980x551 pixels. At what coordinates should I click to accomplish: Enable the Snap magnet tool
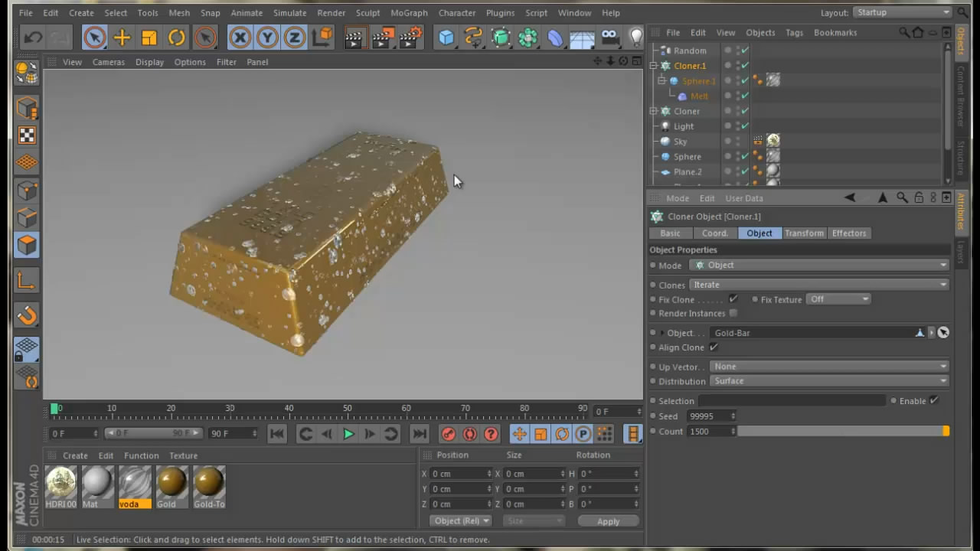click(27, 315)
